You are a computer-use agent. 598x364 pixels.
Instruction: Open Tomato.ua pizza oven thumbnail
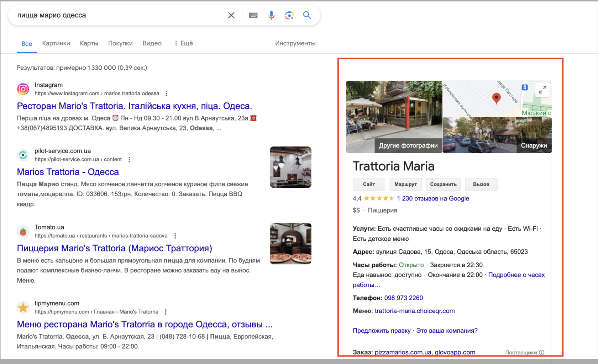[290, 243]
